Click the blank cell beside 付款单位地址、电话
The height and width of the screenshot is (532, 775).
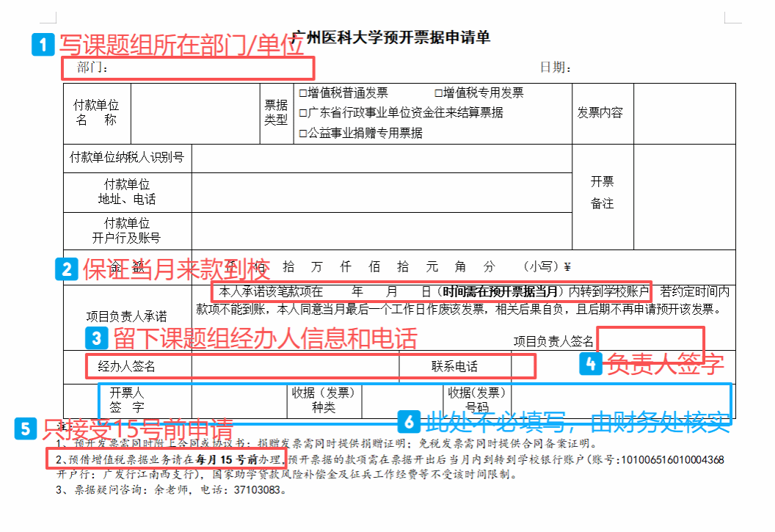pyautogui.click(x=382, y=193)
